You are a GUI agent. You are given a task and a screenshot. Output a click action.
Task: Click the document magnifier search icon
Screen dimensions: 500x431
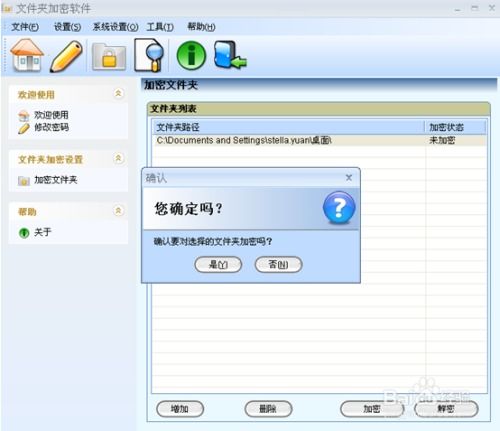coord(149,55)
